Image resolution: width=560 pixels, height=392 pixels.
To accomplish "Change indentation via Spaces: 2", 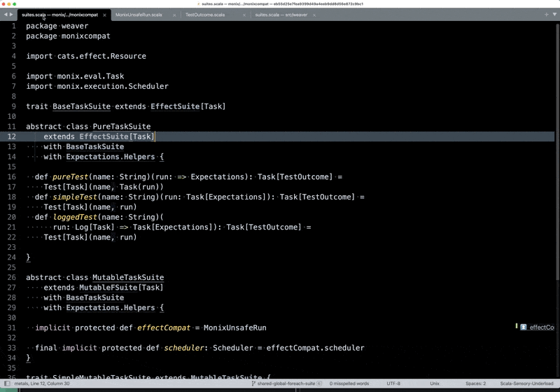I will click(475, 384).
